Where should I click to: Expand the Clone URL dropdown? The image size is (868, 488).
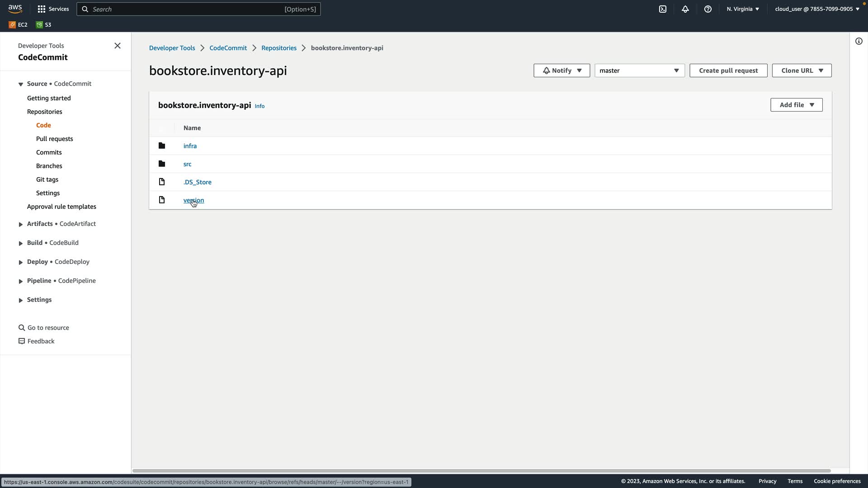point(802,70)
